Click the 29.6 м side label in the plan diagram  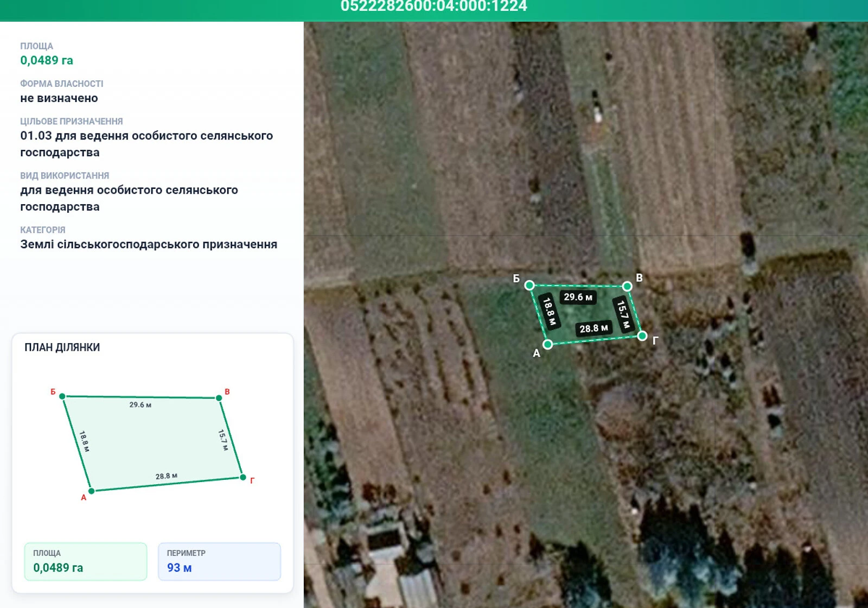(x=141, y=405)
